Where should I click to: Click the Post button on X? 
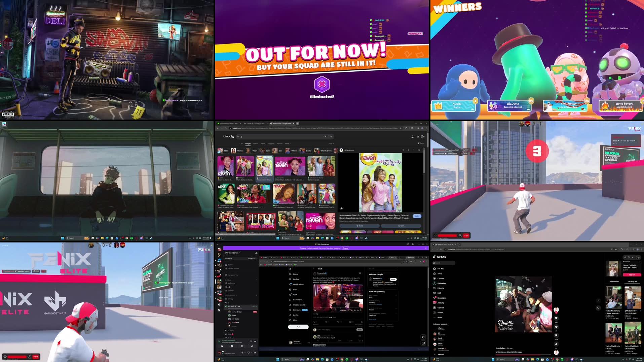pyautogui.click(x=298, y=327)
